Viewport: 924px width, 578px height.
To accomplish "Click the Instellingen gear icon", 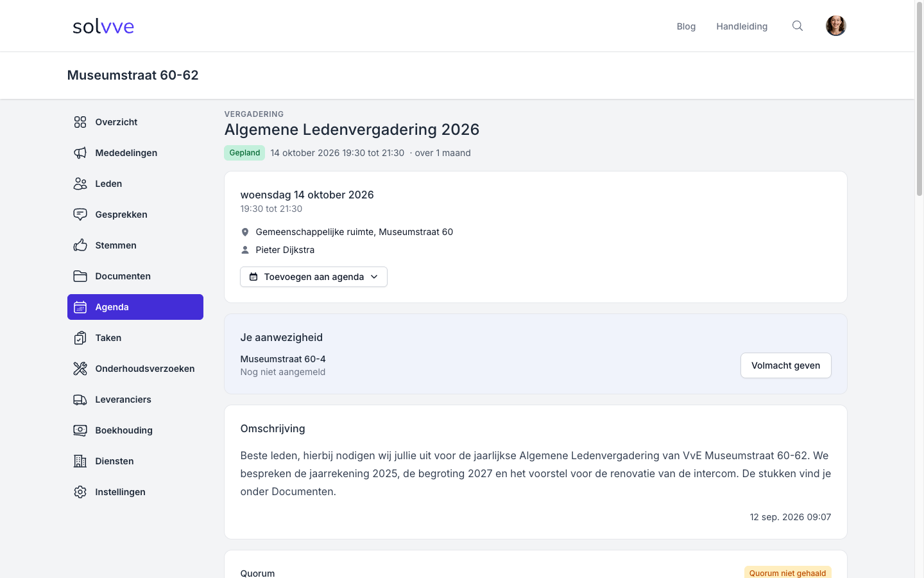I will (x=80, y=492).
